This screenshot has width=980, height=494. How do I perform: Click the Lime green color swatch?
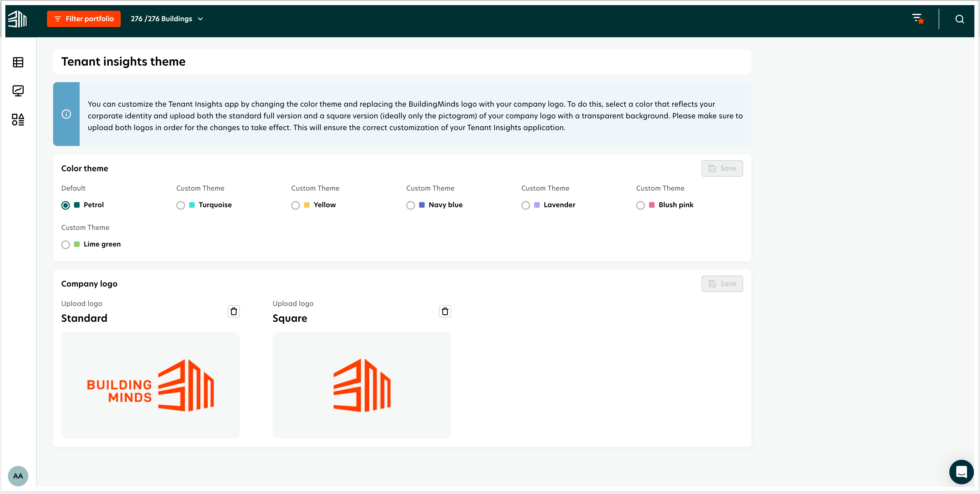point(77,244)
